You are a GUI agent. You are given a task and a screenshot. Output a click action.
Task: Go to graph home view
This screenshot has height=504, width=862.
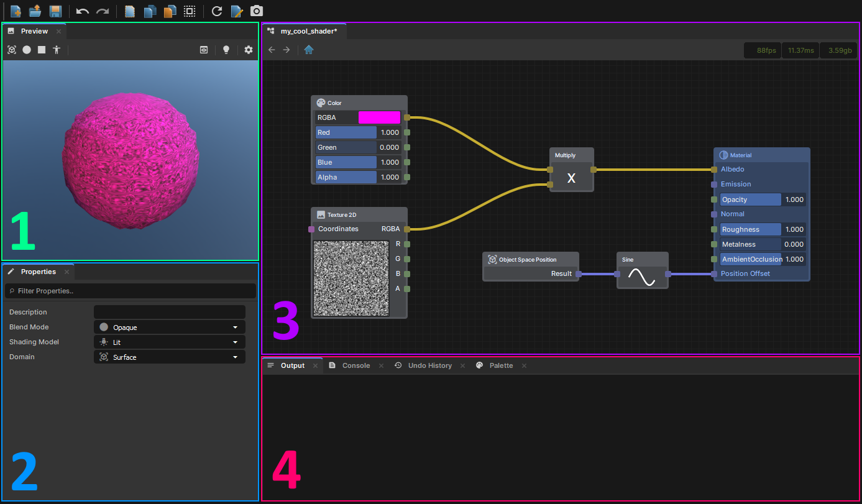click(x=308, y=50)
